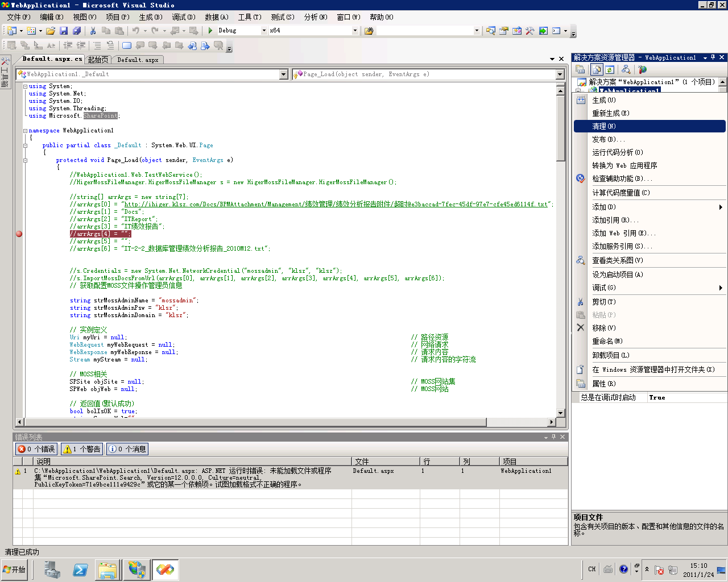Open Visual Studio taskbar icon
Viewport: 728px width, 582px height.
(x=165, y=569)
